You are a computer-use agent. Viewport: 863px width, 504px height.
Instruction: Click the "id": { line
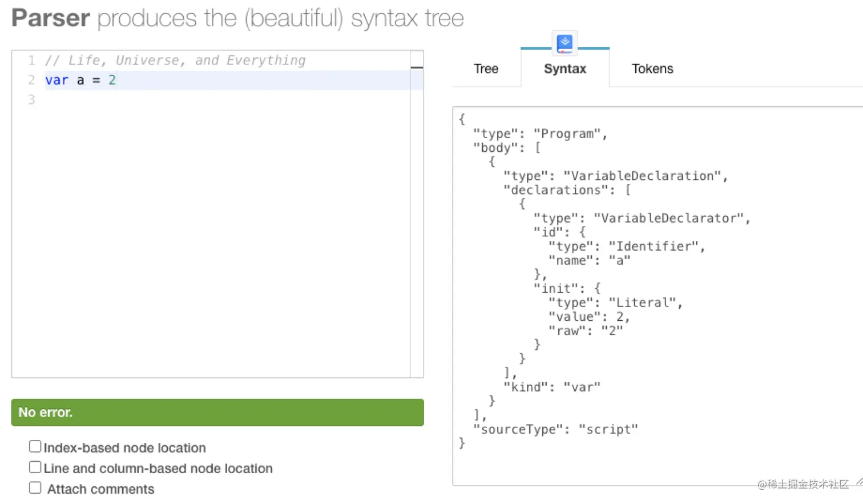pos(559,232)
